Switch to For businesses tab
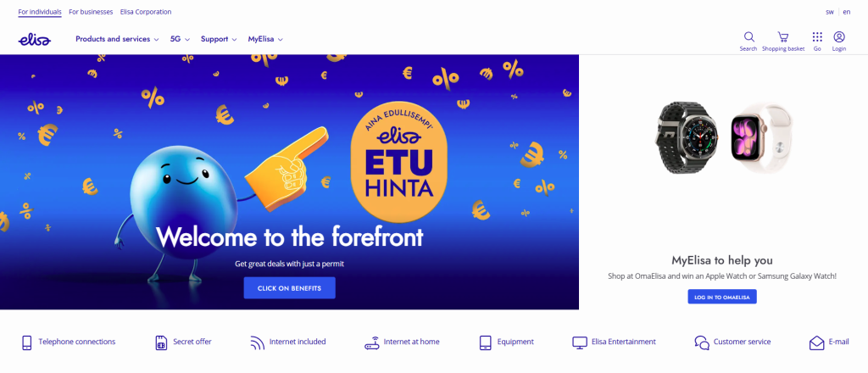Screen dimensions: 868x373 91,12
